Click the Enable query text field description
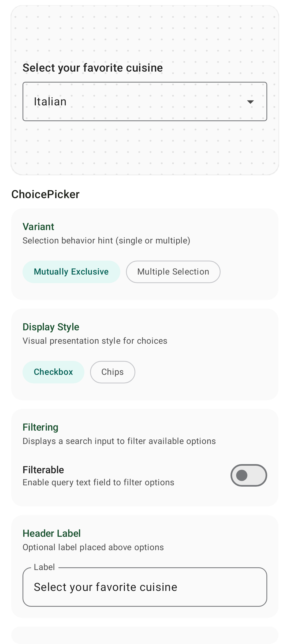This screenshot has height=644, width=290. click(x=98, y=483)
